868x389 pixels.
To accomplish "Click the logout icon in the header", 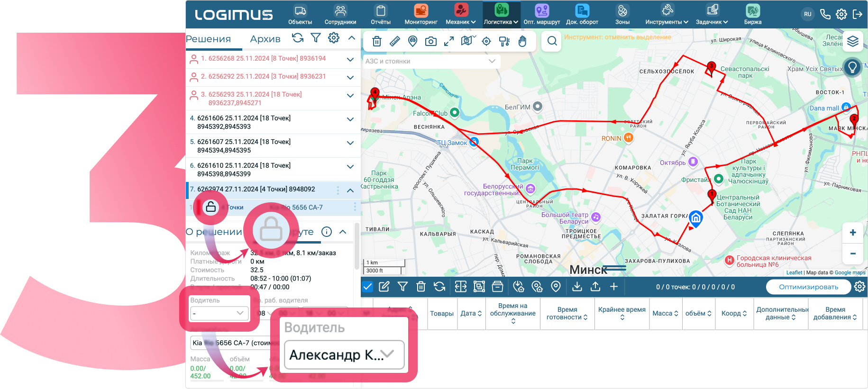I will pyautogui.click(x=858, y=14).
